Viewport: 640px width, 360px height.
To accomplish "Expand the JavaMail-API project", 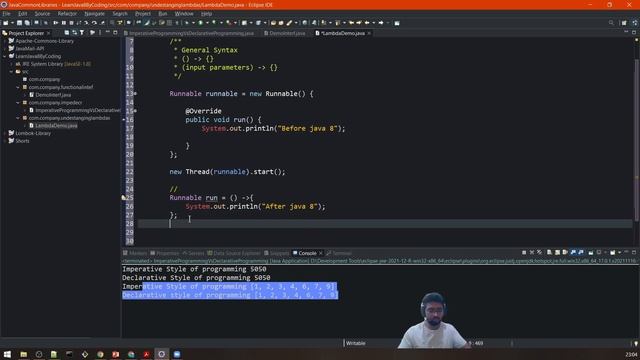I will (x=5, y=49).
